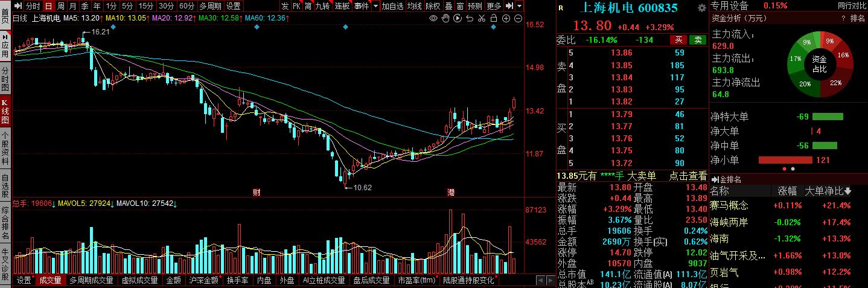Click the 简 toolbar button
This screenshot has height=288, width=868.
click(308, 6)
